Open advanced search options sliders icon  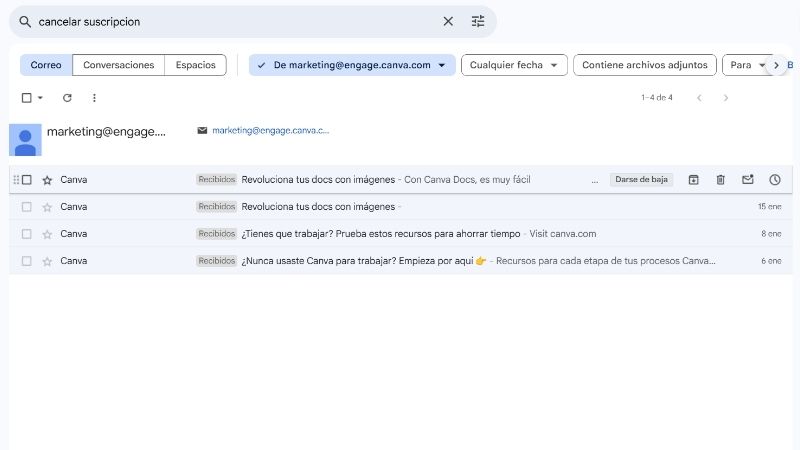[x=478, y=21]
